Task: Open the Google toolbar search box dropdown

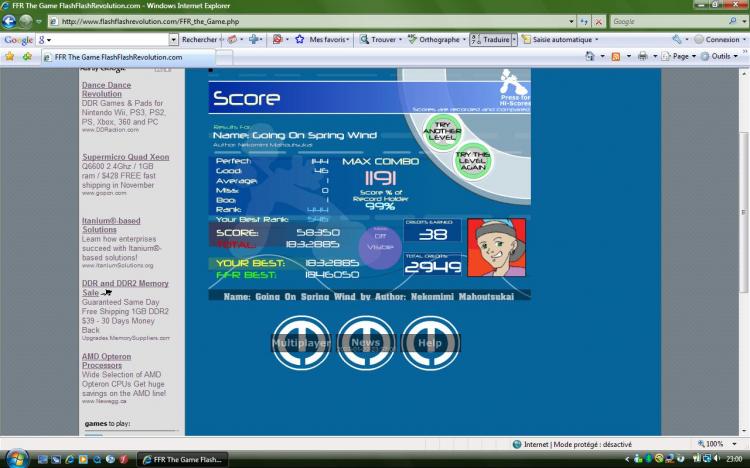Action: [174, 40]
